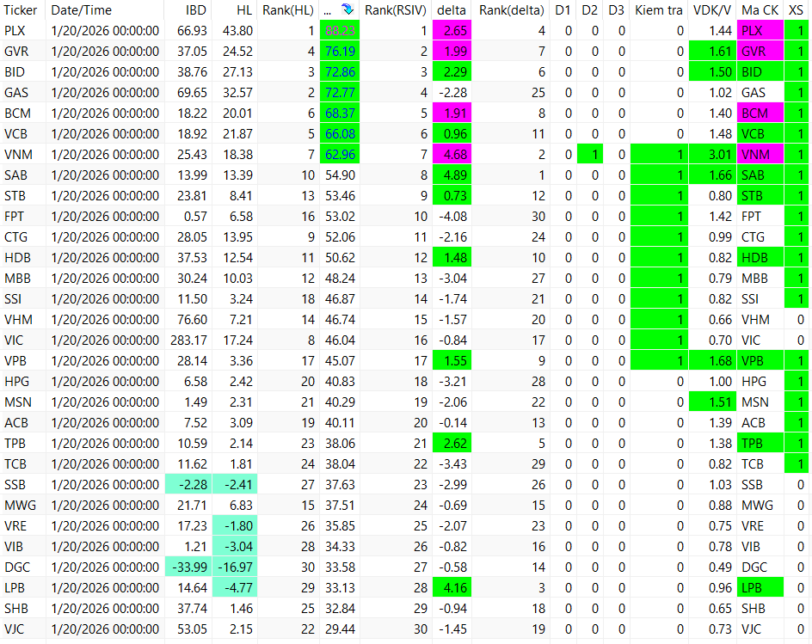Click the D1 column header
The height and width of the screenshot is (644, 812).
[563, 9]
